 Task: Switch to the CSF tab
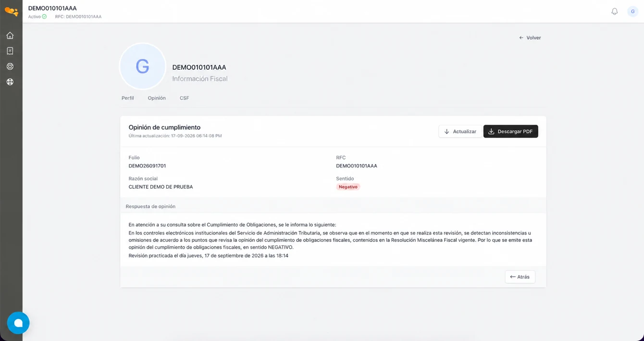click(x=185, y=98)
